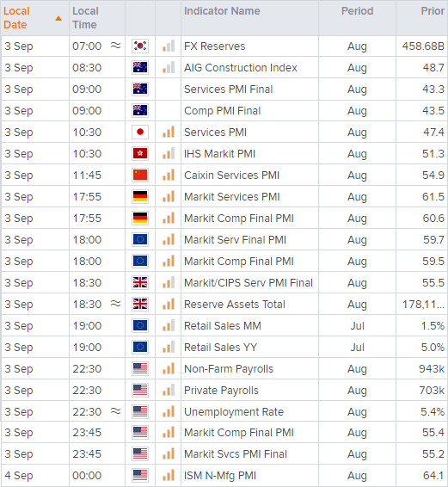Image resolution: width=448 pixels, height=487 pixels.
Task: Click the 178,11... truncated prior value
Action: click(x=423, y=305)
